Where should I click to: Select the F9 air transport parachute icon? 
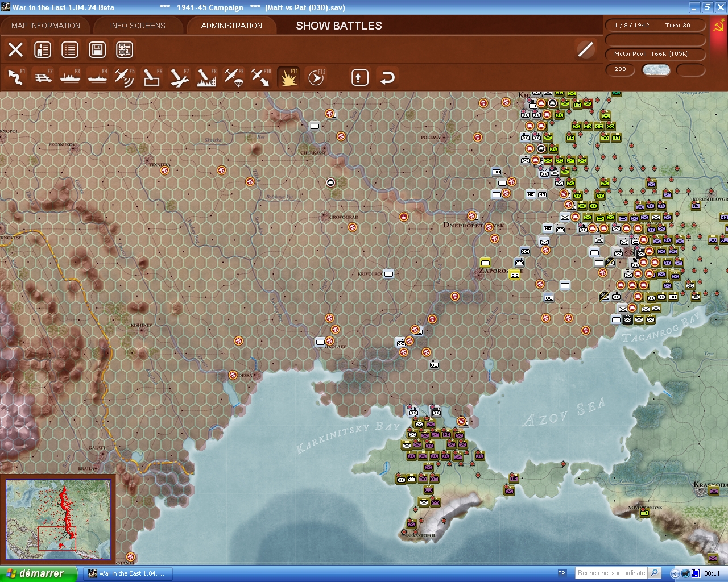[x=234, y=77]
